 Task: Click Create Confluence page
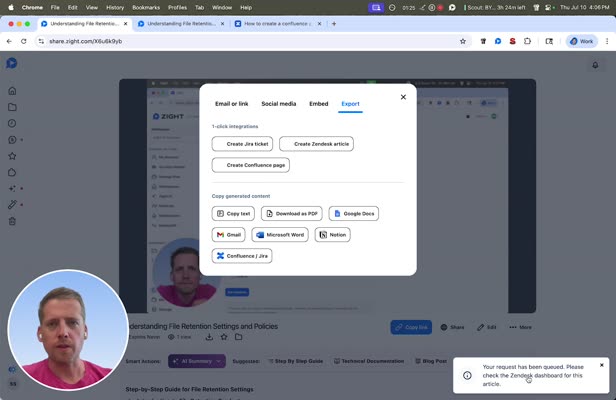(251, 165)
